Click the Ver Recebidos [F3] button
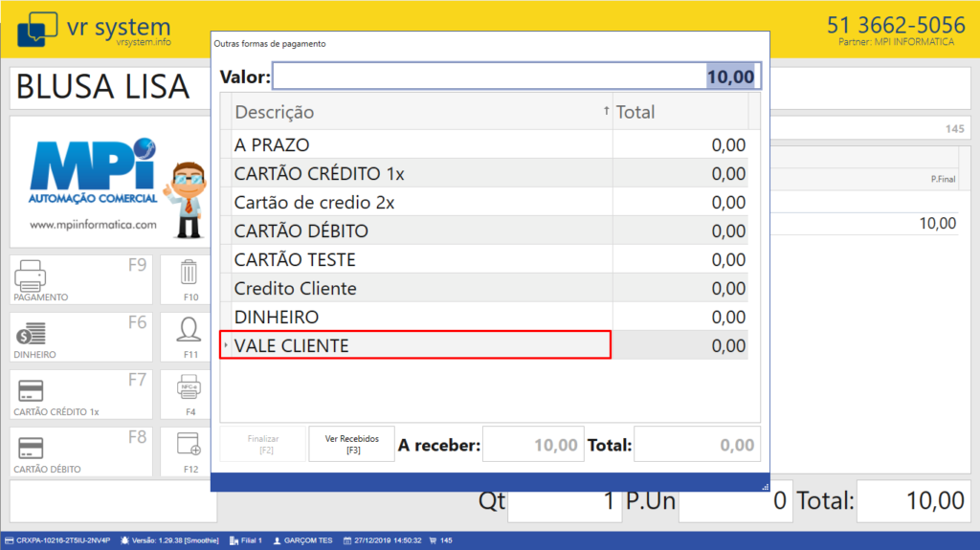The width and height of the screenshot is (980, 550). 352,444
